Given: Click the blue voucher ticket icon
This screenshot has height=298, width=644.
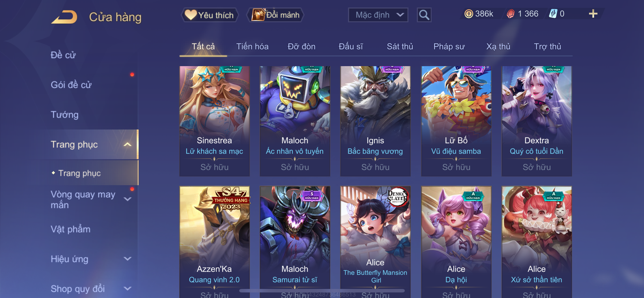Looking at the screenshot, I should point(553,13).
